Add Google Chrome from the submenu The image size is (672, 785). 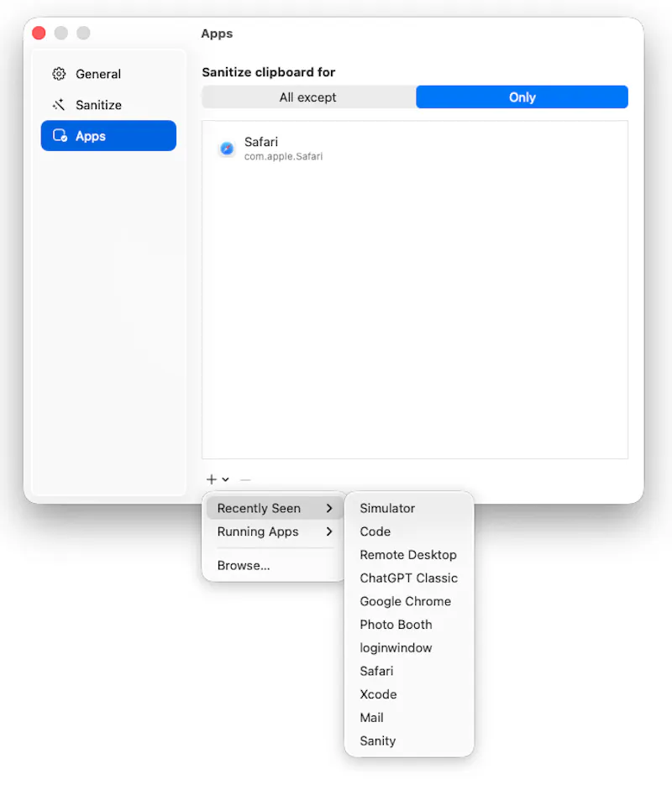coord(409,601)
